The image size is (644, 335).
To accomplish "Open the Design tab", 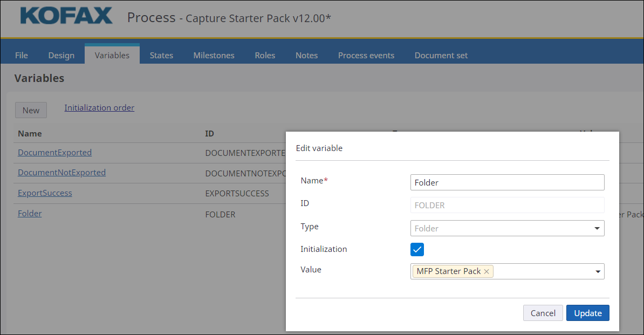I will coord(61,55).
